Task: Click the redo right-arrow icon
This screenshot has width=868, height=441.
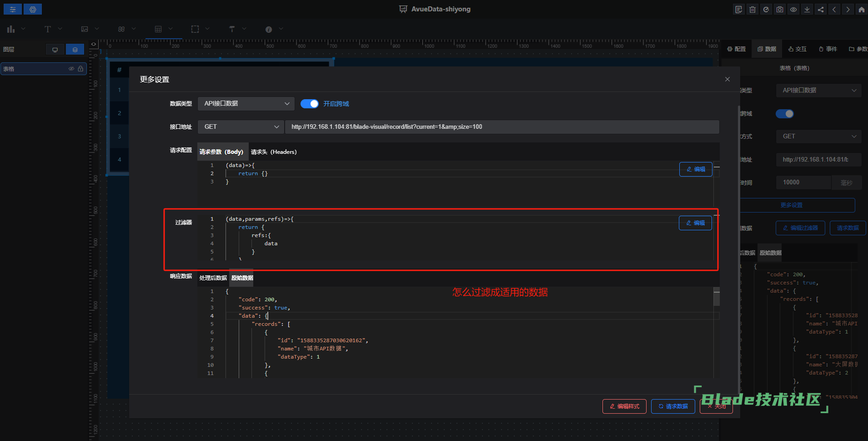Action: [x=848, y=9]
